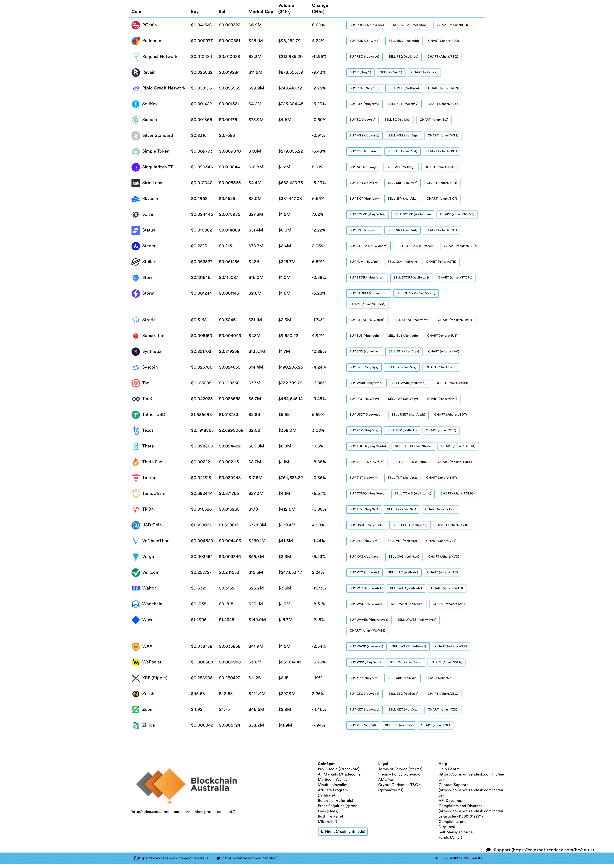Click the BUY USDT button
The height and width of the screenshot is (868, 614).
pos(366,415)
